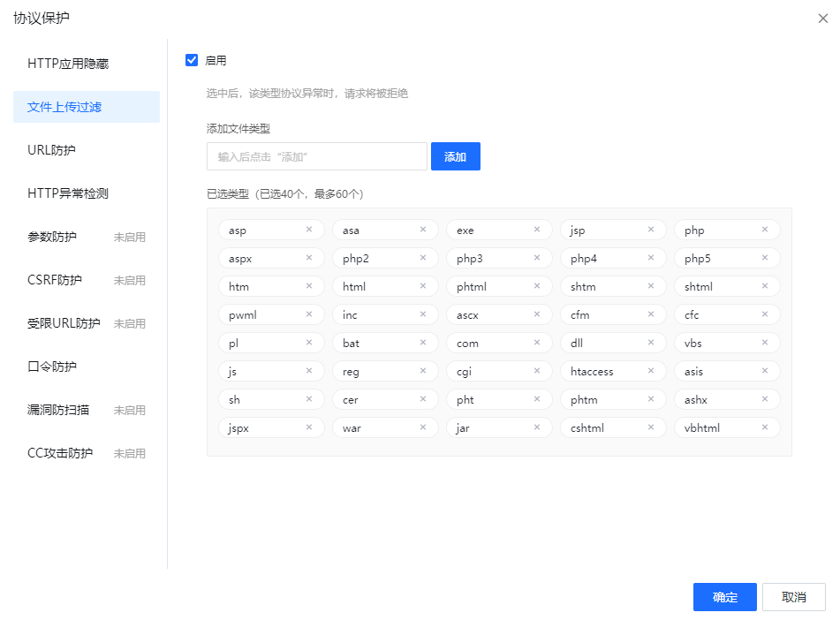The width and height of the screenshot is (840, 620).
Task: Remove the pht file type tag
Action: (x=537, y=398)
